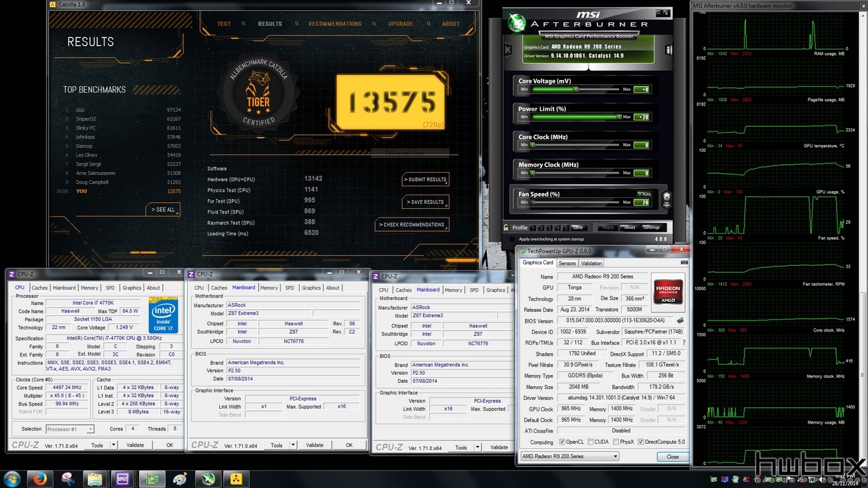Click GPU-Z BIOS save chip icon
This screenshot has width=868, height=488.
click(680, 321)
